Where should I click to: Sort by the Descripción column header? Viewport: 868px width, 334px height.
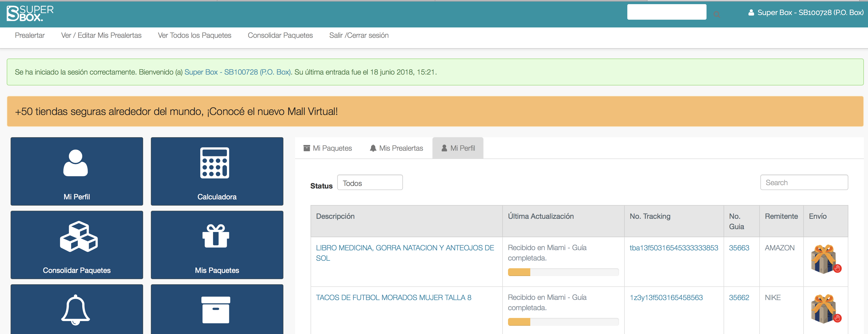coord(407,221)
